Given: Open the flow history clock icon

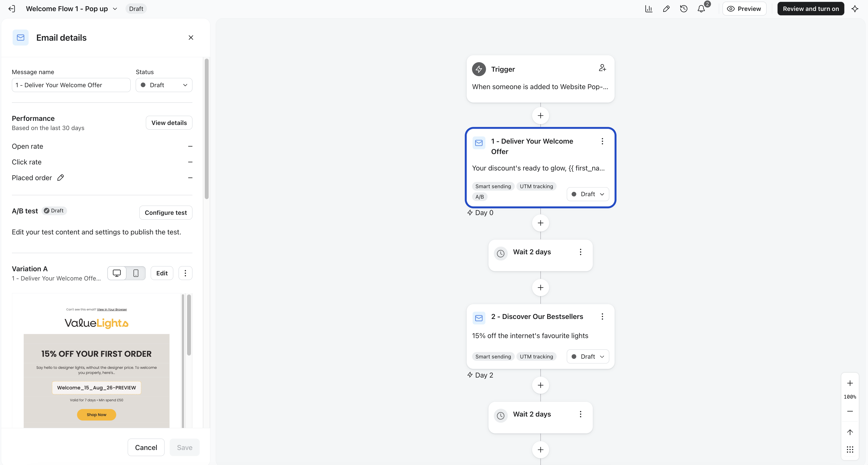Looking at the screenshot, I should pyautogui.click(x=684, y=9).
